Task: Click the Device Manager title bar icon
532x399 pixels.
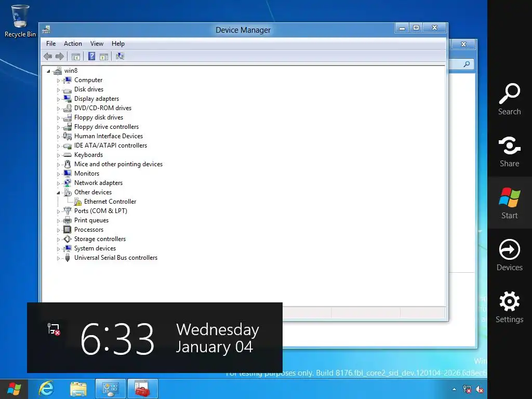Action: (x=46, y=30)
